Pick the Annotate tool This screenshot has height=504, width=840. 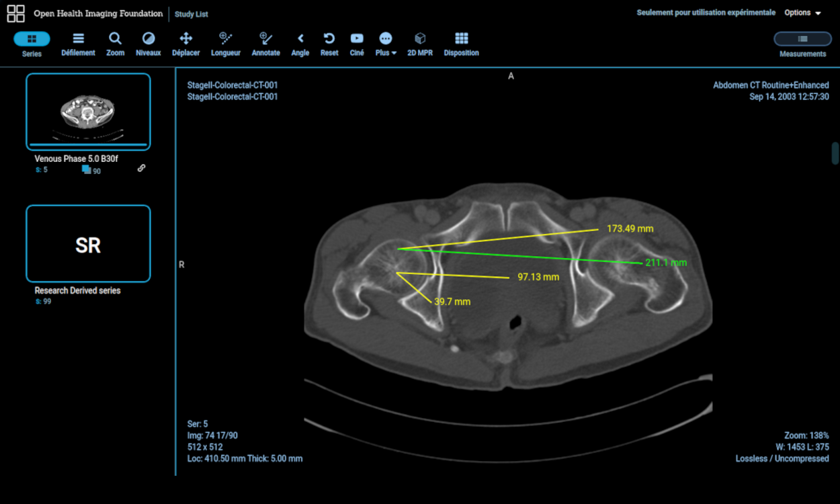pyautogui.click(x=265, y=44)
